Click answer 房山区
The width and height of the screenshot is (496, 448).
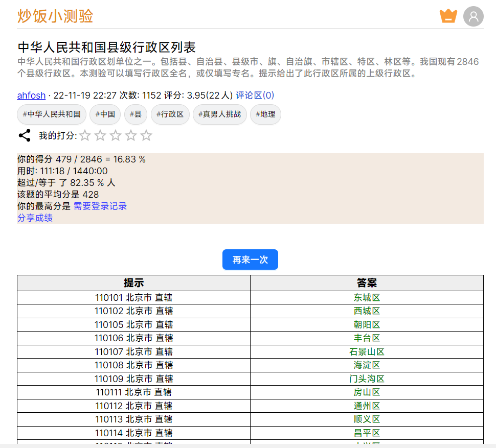(x=367, y=392)
